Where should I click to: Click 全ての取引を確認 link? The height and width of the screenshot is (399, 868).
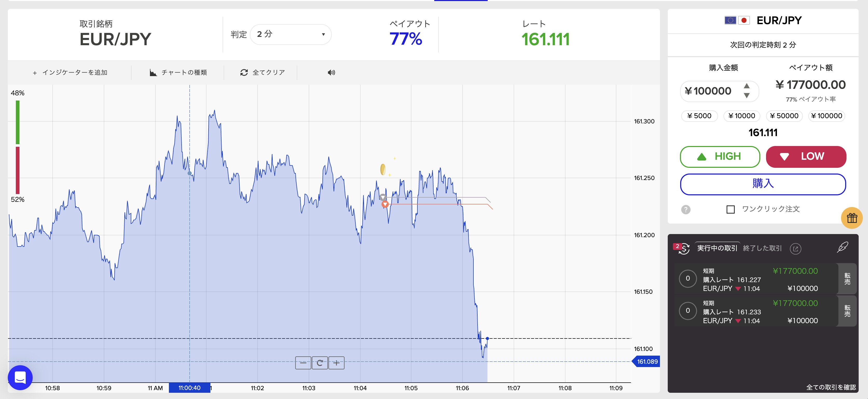(x=831, y=387)
